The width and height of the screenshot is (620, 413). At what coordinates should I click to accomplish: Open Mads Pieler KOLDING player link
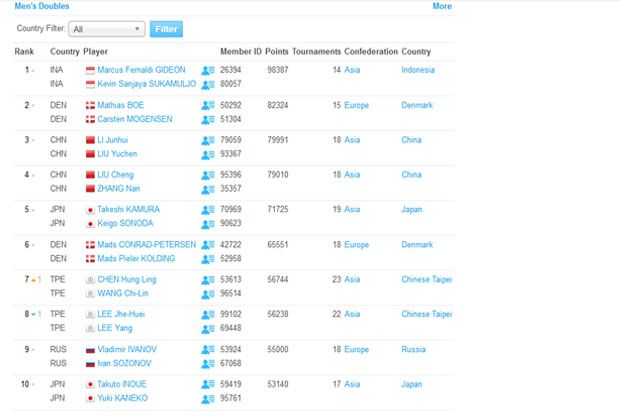point(136,258)
